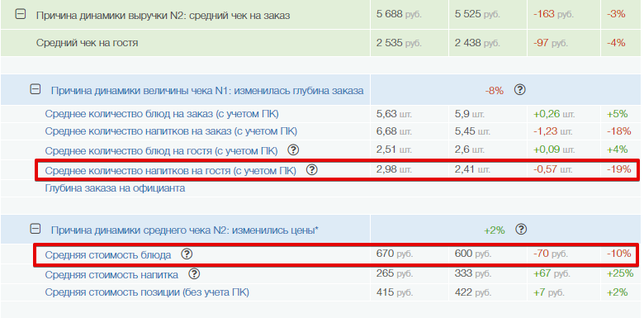Viewport: 644px width, 318px height.
Task: Select the '+0,09 шт.' cell
Action: click(x=554, y=150)
